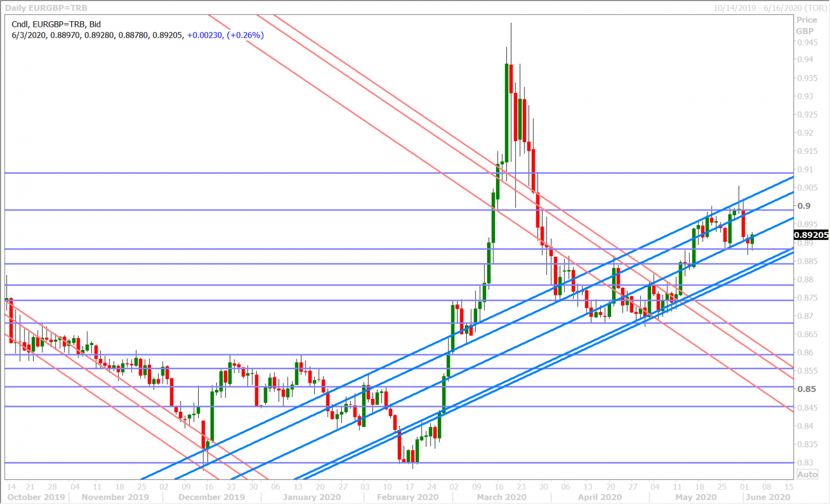Click price axis label 0.875

pos(807,298)
